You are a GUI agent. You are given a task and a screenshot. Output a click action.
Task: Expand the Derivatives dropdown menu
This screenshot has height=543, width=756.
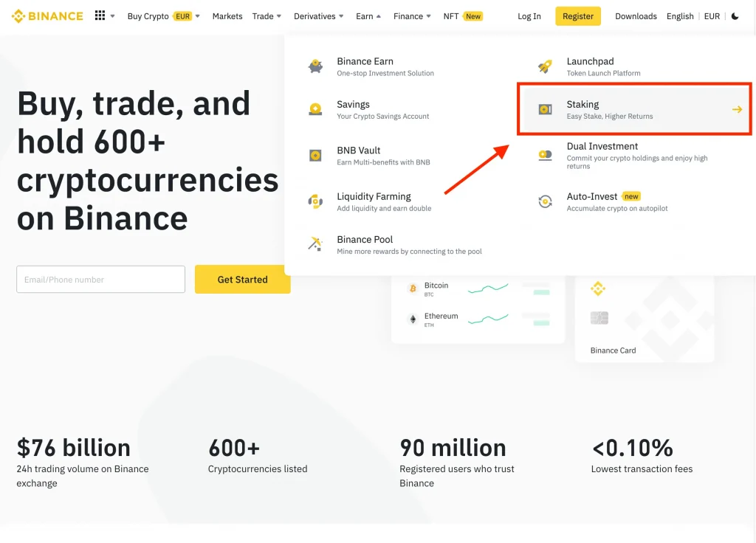pyautogui.click(x=319, y=16)
